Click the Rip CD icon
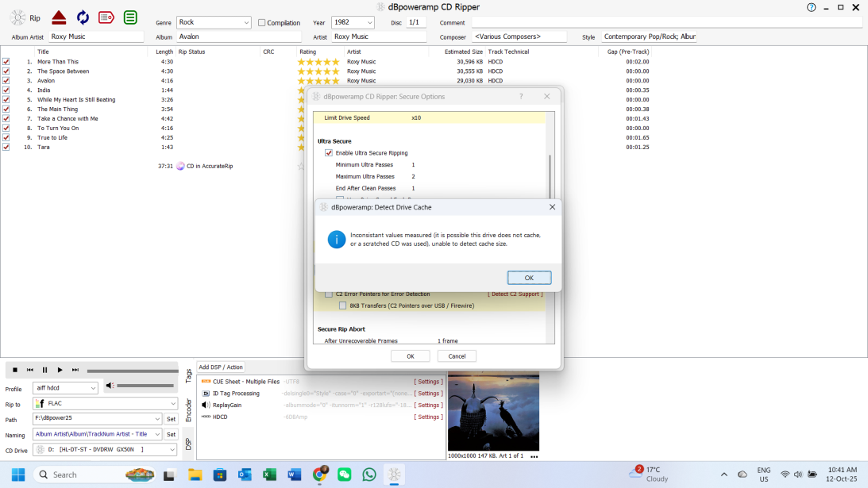Viewport: 868px width, 488px height. pyautogui.click(x=18, y=17)
